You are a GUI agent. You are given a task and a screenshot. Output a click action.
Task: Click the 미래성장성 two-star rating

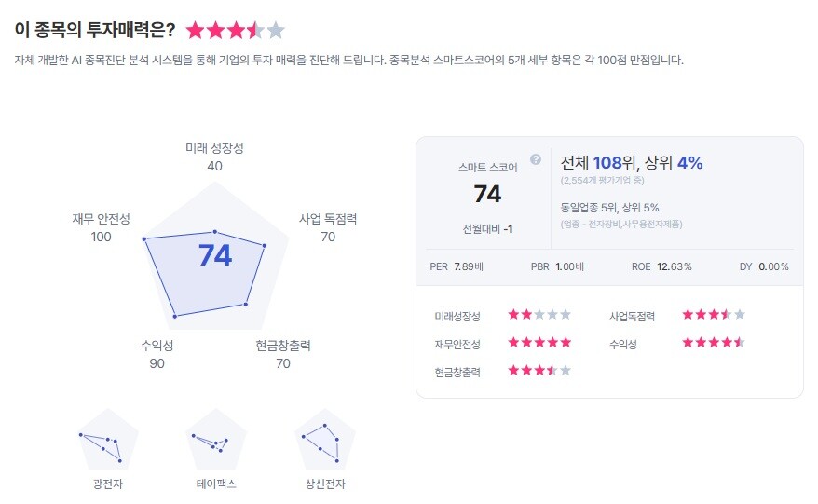point(539,315)
